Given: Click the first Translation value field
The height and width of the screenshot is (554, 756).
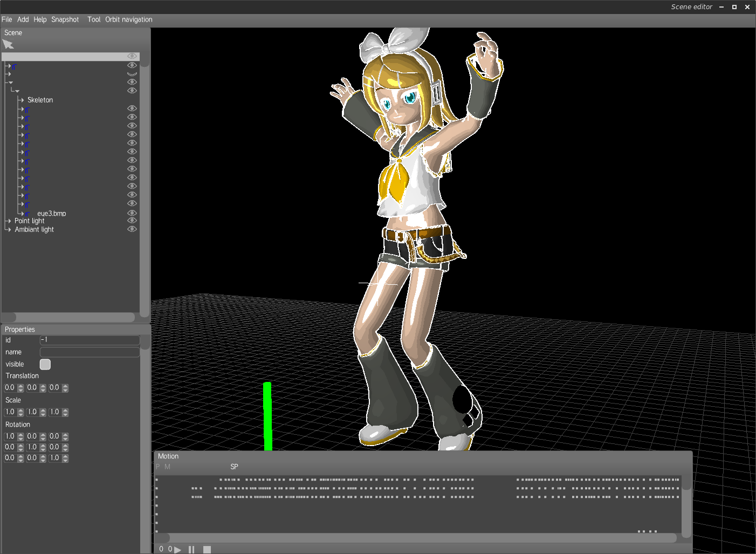Looking at the screenshot, I should (10, 388).
